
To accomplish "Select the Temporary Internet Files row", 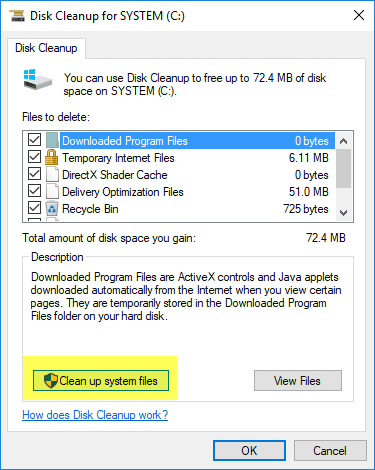I will click(x=179, y=157).
